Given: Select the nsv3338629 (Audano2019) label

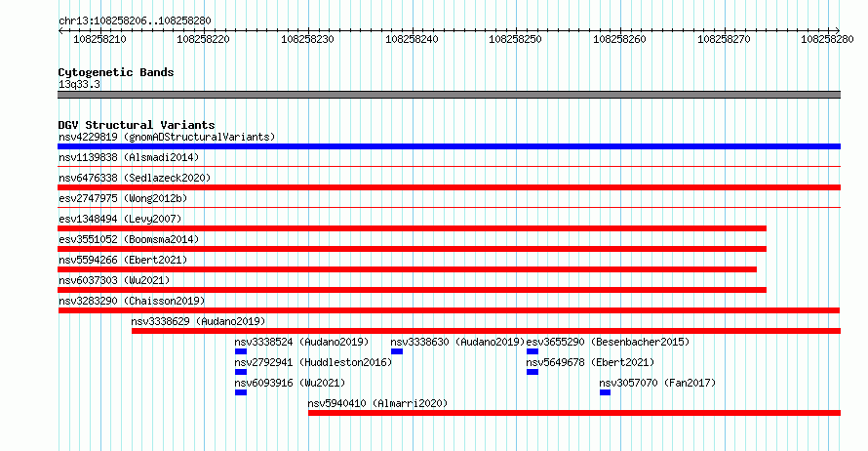Looking at the screenshot, I should [x=198, y=321].
